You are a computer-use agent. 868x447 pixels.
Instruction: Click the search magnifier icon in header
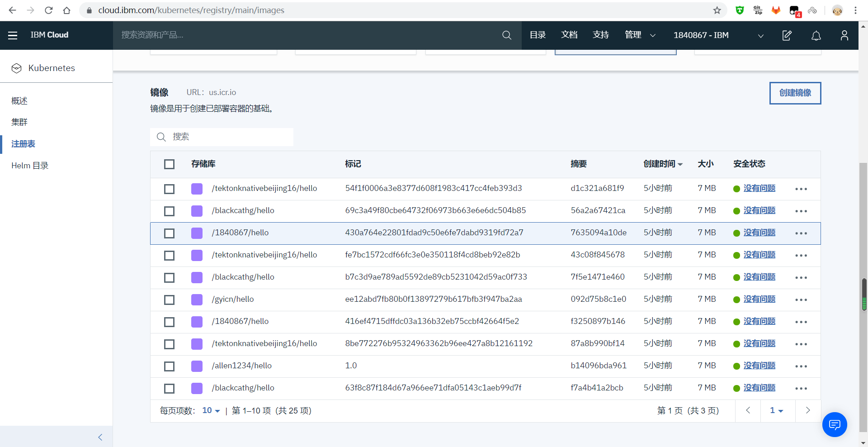507,35
